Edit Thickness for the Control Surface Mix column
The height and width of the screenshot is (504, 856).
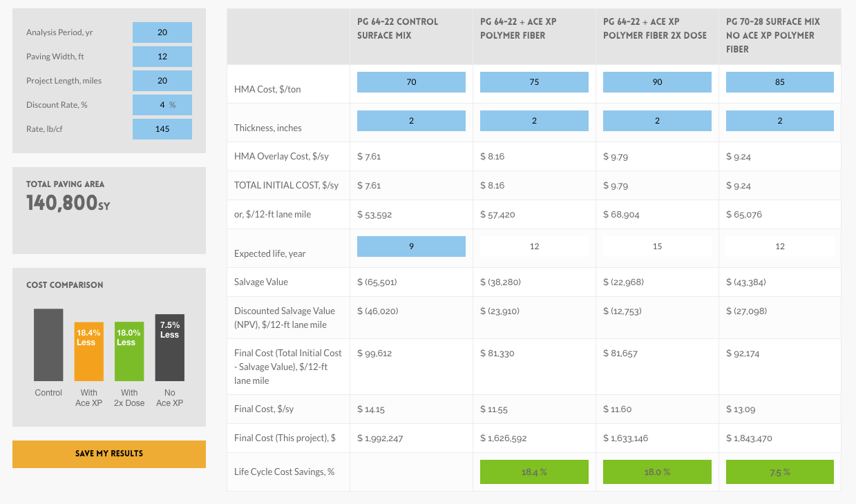pyautogui.click(x=411, y=121)
